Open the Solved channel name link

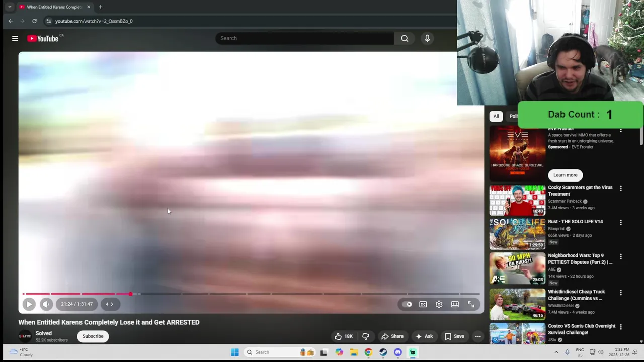click(44, 333)
